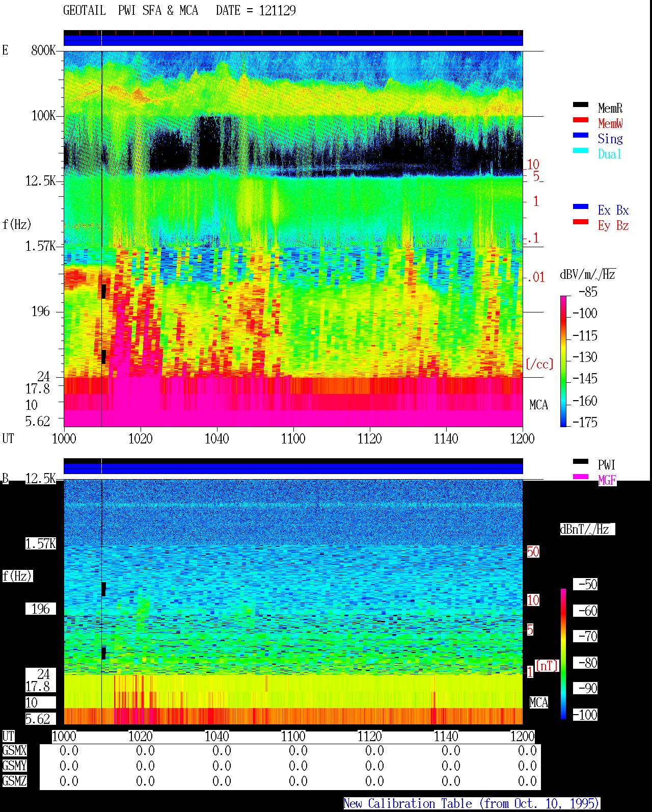The width and height of the screenshot is (652, 812).
Task: Click the -130 value on the dBV/m scale
Action: [x=585, y=357]
